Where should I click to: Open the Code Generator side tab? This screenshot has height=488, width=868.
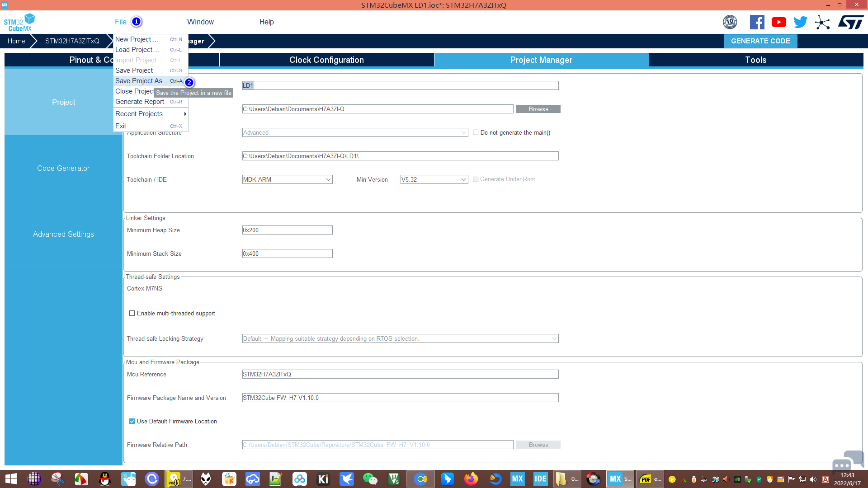63,168
